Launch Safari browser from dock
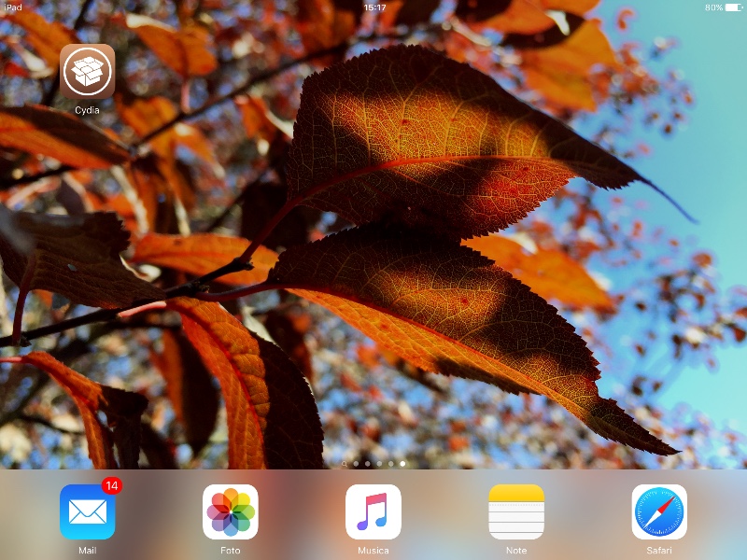747x560 pixels. pyautogui.click(x=659, y=511)
